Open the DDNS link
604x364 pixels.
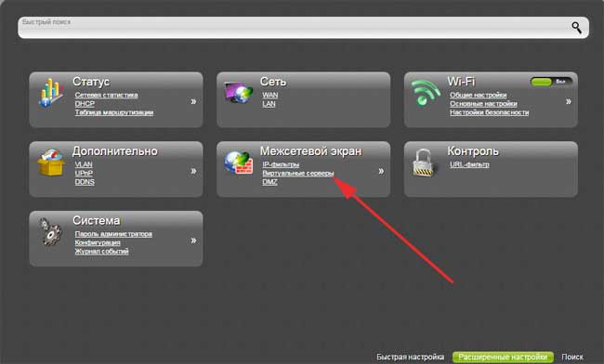pyautogui.click(x=85, y=182)
